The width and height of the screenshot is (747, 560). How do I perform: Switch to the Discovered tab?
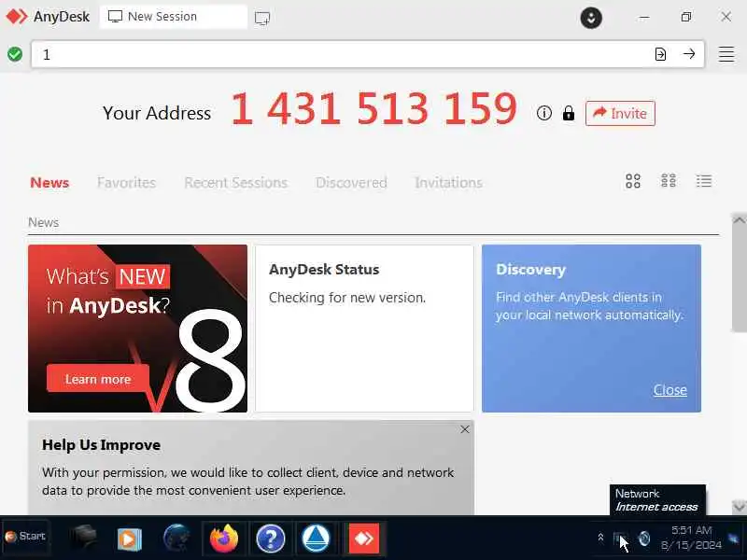[351, 183]
